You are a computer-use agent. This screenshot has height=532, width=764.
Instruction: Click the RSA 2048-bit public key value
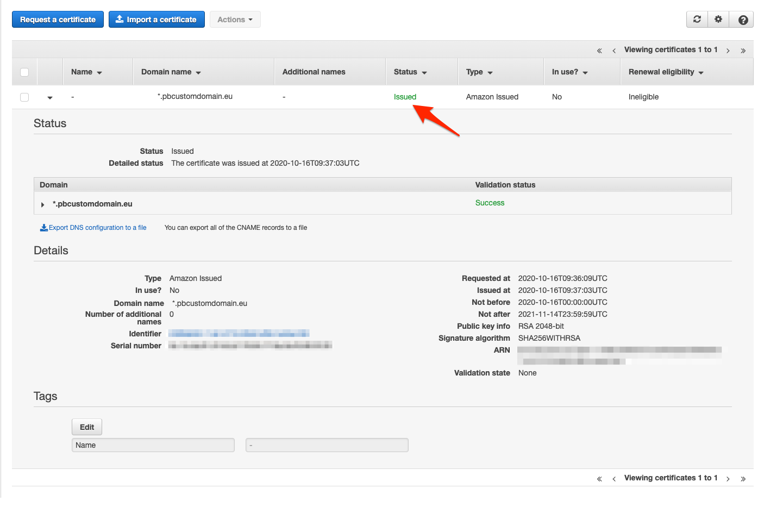(x=541, y=326)
